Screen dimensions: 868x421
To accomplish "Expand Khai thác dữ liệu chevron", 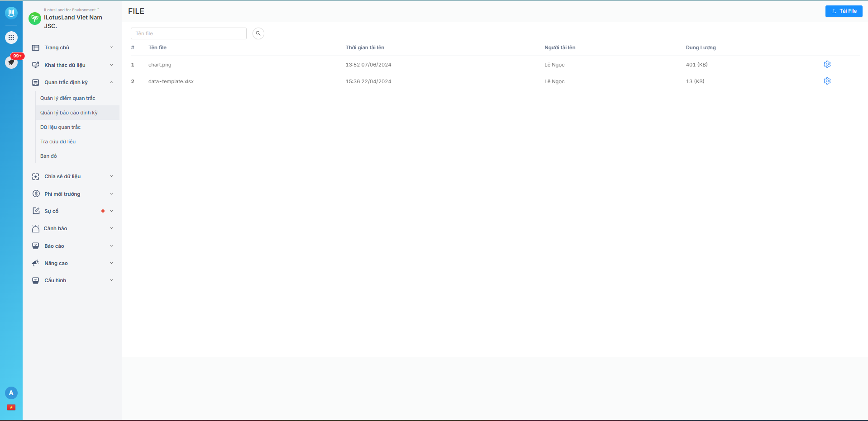I will tap(111, 65).
